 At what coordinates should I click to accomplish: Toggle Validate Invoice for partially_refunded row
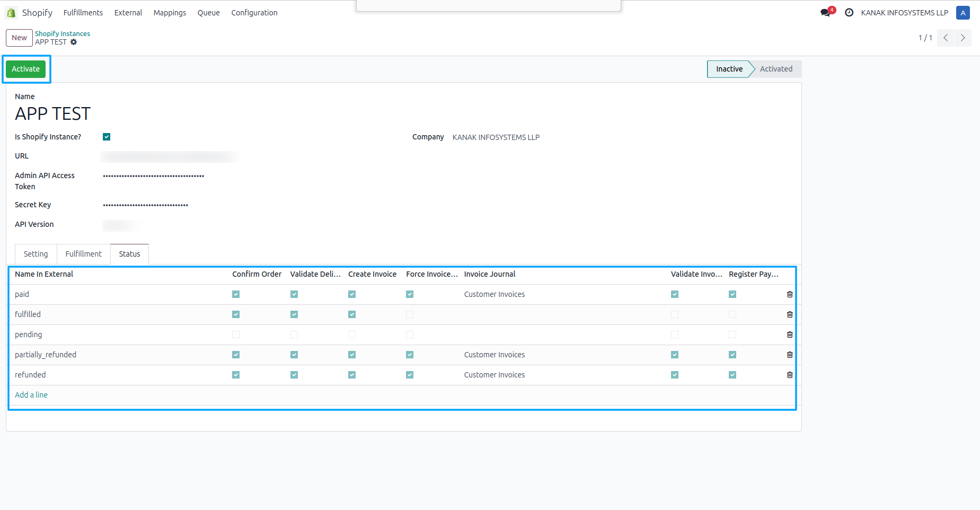(675, 355)
